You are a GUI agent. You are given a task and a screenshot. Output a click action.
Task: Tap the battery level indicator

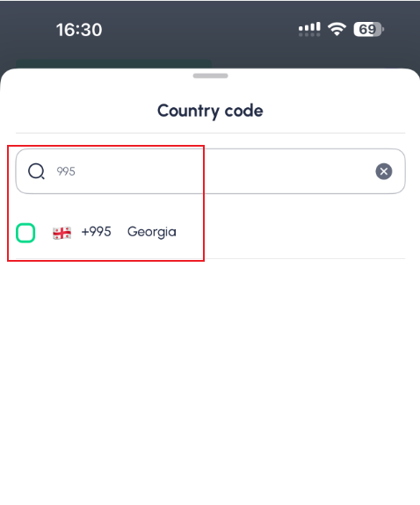368,29
